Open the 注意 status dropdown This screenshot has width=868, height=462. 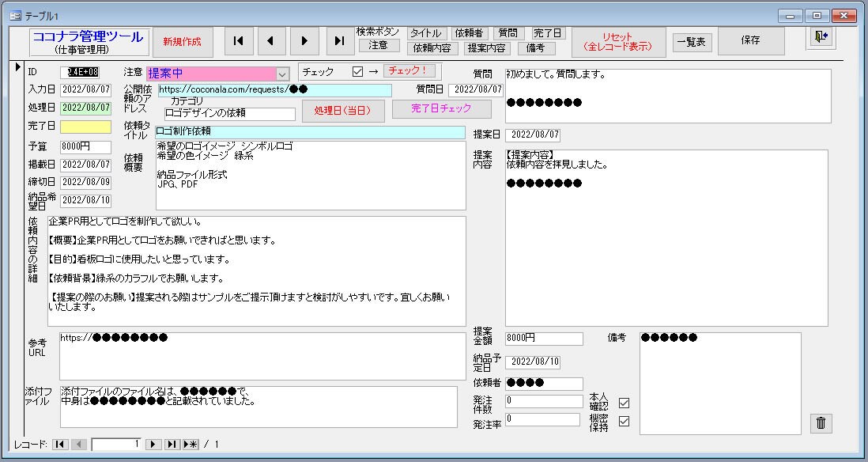pyautogui.click(x=282, y=74)
